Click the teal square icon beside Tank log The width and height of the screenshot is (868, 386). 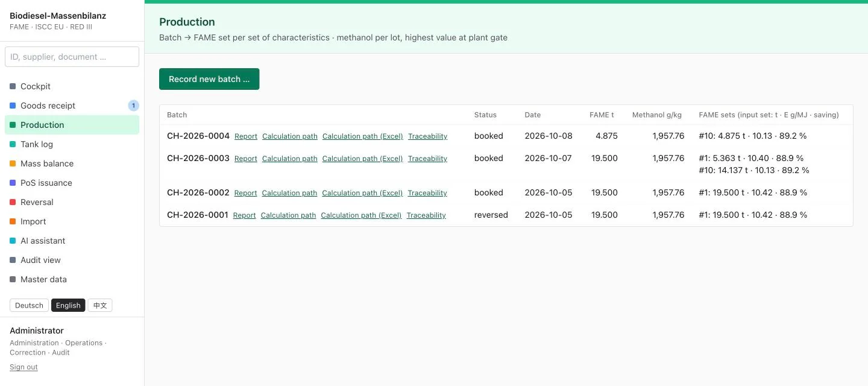coord(13,144)
